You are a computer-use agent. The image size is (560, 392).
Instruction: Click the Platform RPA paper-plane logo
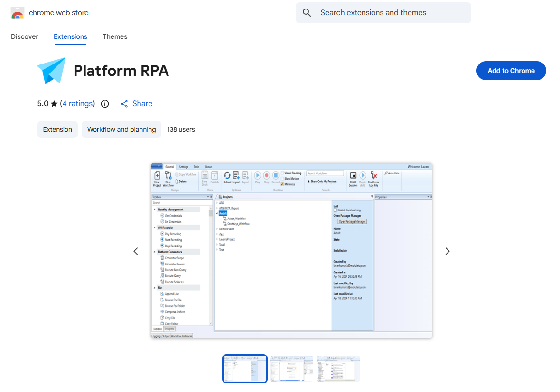pyautogui.click(x=52, y=71)
